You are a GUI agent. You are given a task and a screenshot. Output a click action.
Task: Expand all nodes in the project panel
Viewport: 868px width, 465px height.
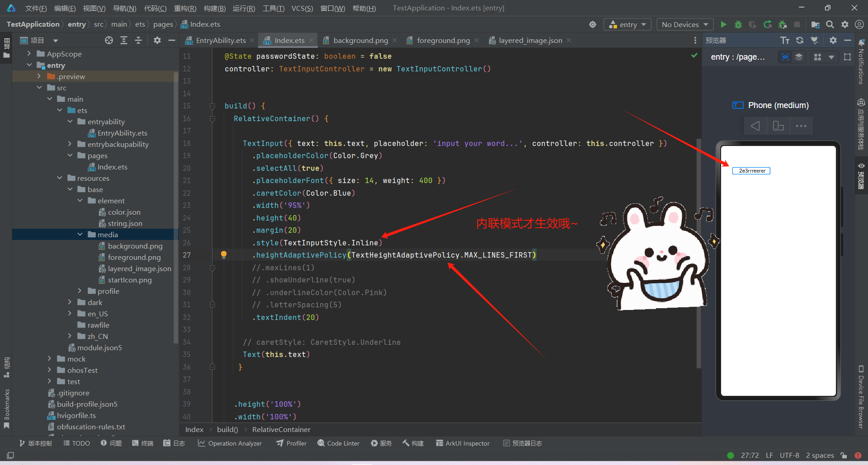tap(124, 41)
